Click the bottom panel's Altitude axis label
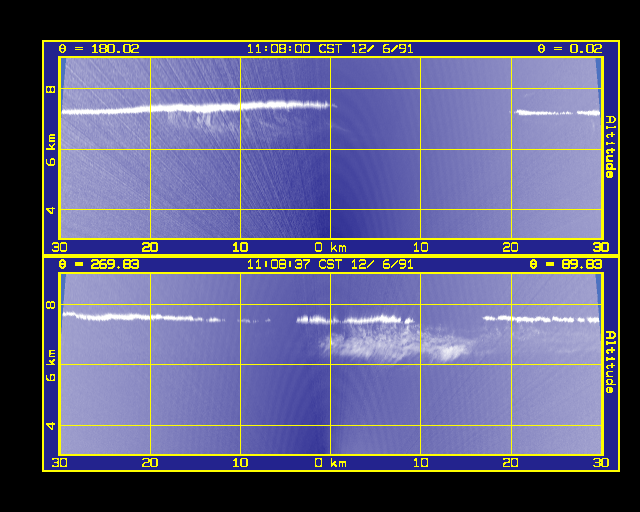This screenshot has height=512, width=640. pyautogui.click(x=610, y=362)
